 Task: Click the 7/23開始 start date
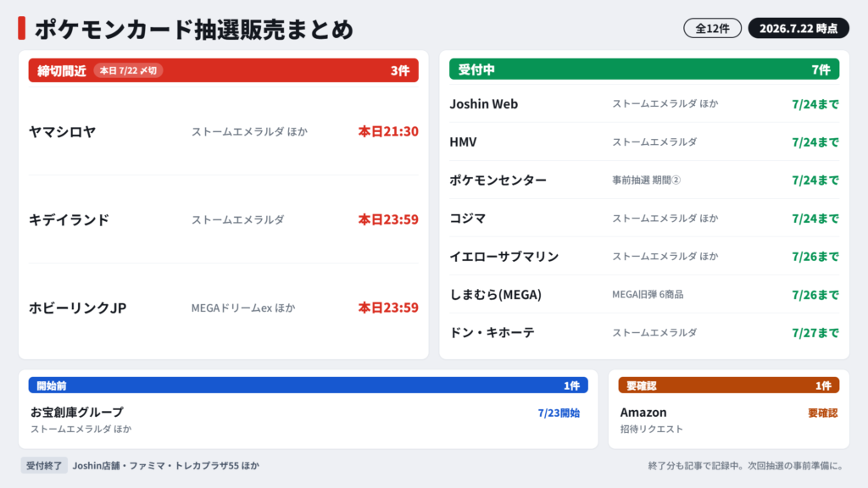pos(559,413)
